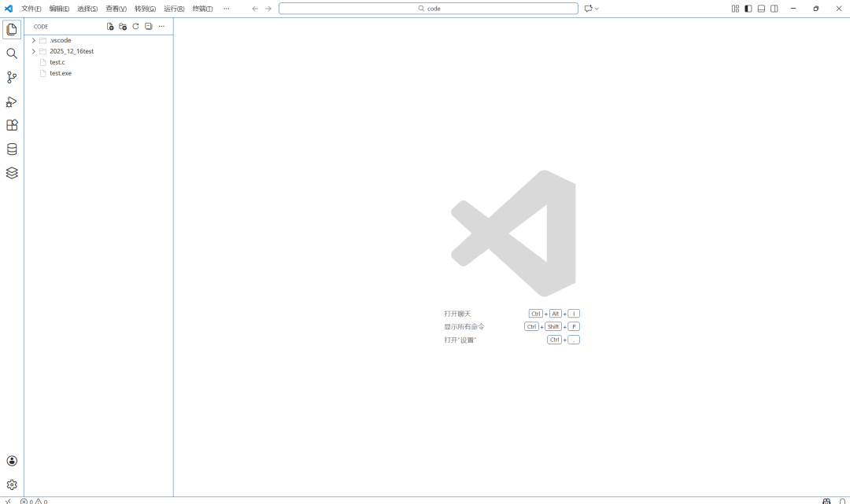The image size is (850, 504).
Task: Toggle the bottom panel
Action: [761, 9]
